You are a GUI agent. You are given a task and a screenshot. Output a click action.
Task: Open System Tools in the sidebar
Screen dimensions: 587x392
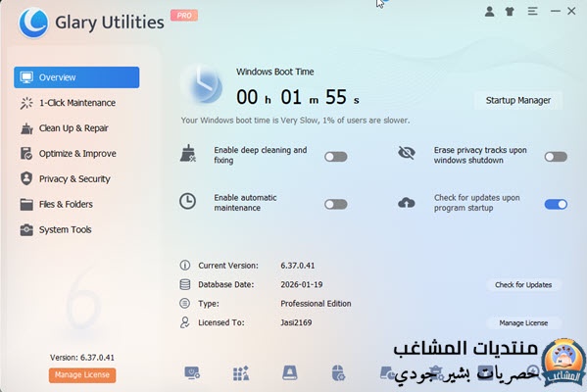[x=76, y=229]
